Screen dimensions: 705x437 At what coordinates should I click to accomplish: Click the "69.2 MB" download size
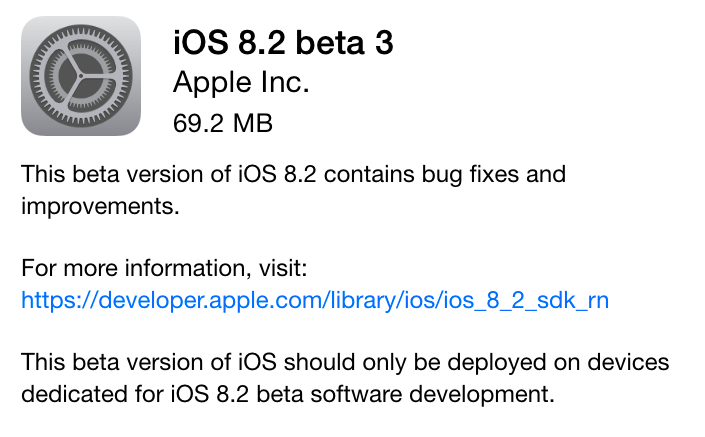(223, 123)
